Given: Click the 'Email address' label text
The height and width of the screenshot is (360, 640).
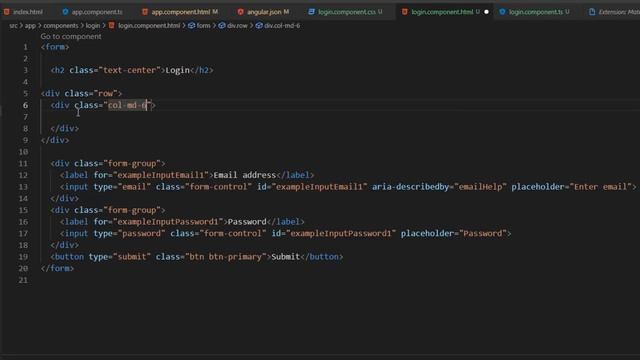Looking at the screenshot, I should click(245, 175).
